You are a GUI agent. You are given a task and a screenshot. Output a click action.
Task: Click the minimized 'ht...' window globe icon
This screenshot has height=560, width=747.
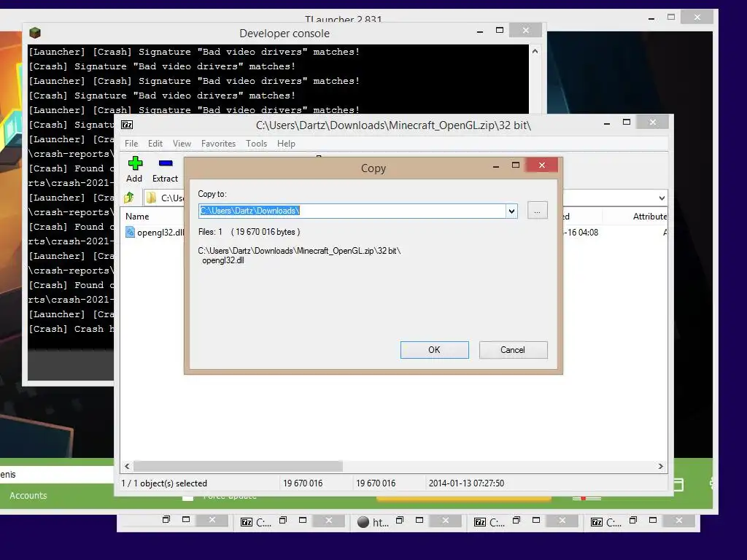[363, 522]
